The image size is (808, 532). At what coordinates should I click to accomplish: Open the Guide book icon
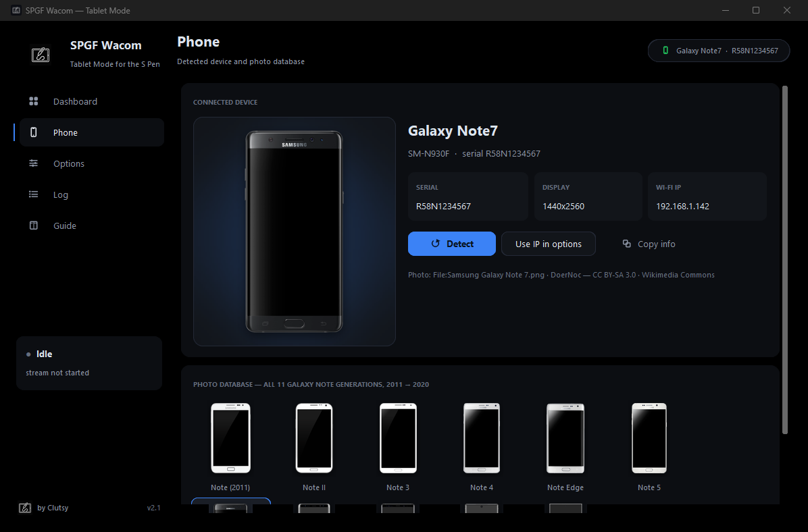[x=34, y=225]
